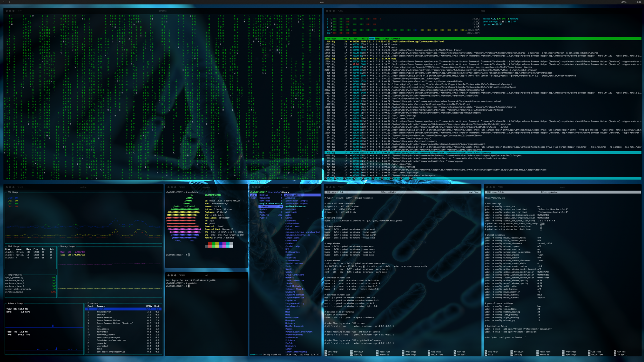Click the 13:51 clock in status bar
Image resolution: width=644 pixels, height=362 pixels.
click(638, 2)
